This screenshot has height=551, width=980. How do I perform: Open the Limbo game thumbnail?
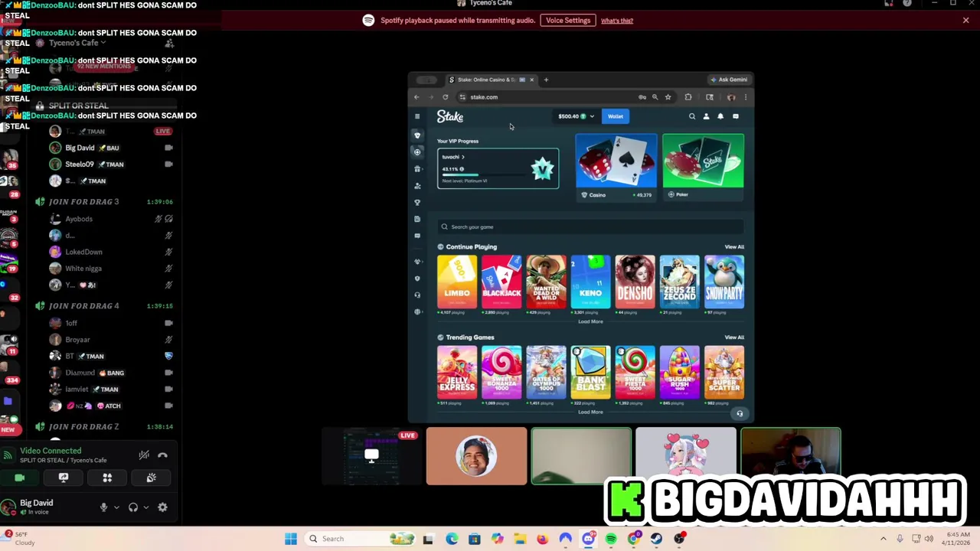457,282
